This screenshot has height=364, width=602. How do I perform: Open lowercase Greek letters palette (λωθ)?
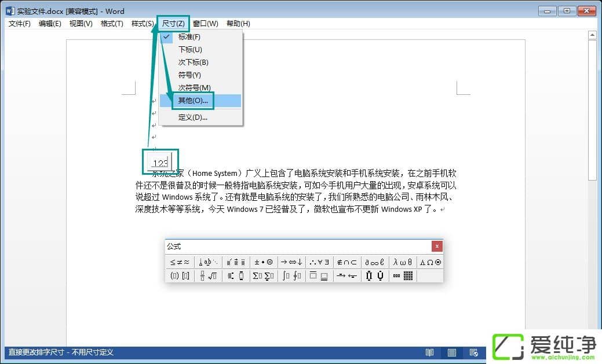[403, 262]
